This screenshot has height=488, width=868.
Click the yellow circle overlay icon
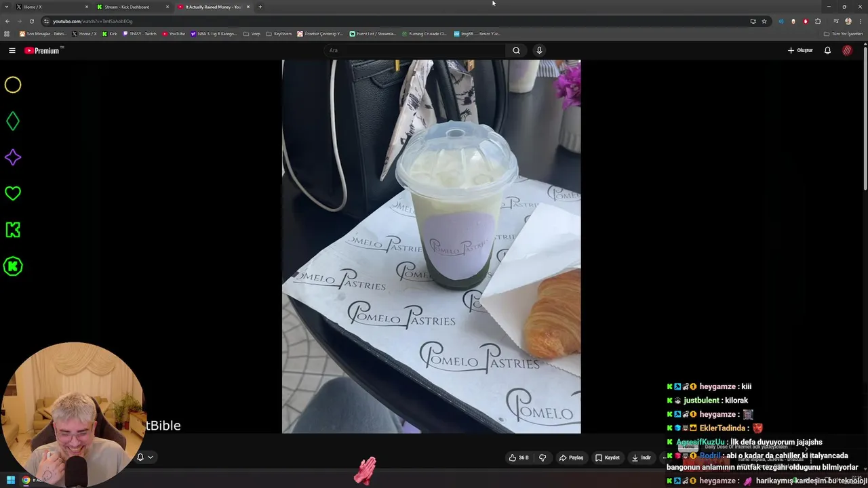coord(13,85)
